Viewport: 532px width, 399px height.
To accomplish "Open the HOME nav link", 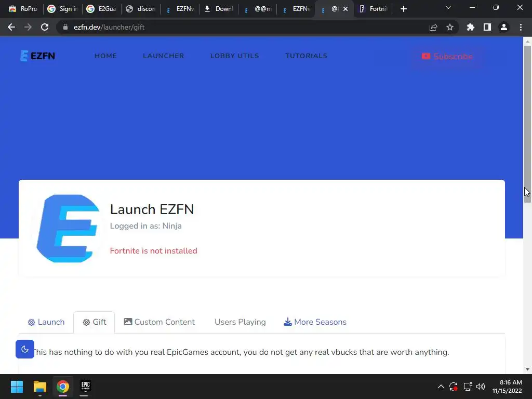I will 105,56.
